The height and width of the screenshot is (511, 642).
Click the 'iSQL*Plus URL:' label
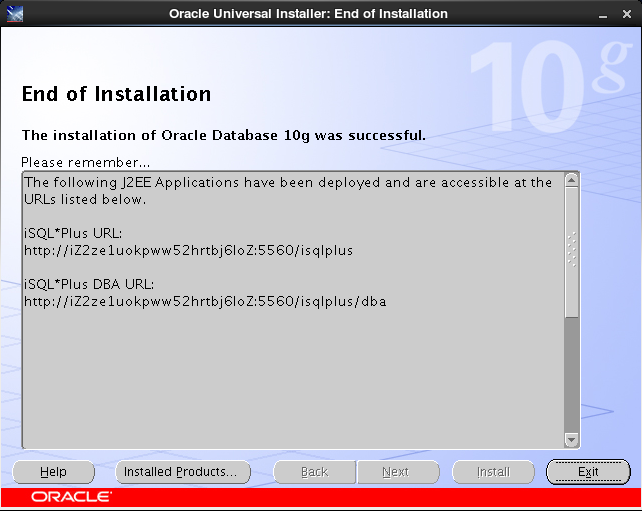73,233
